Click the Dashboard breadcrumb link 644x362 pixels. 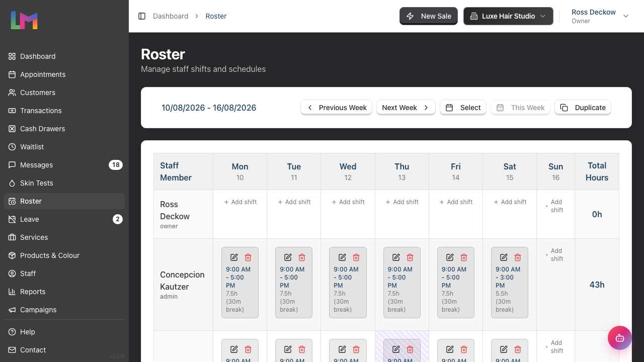click(171, 16)
